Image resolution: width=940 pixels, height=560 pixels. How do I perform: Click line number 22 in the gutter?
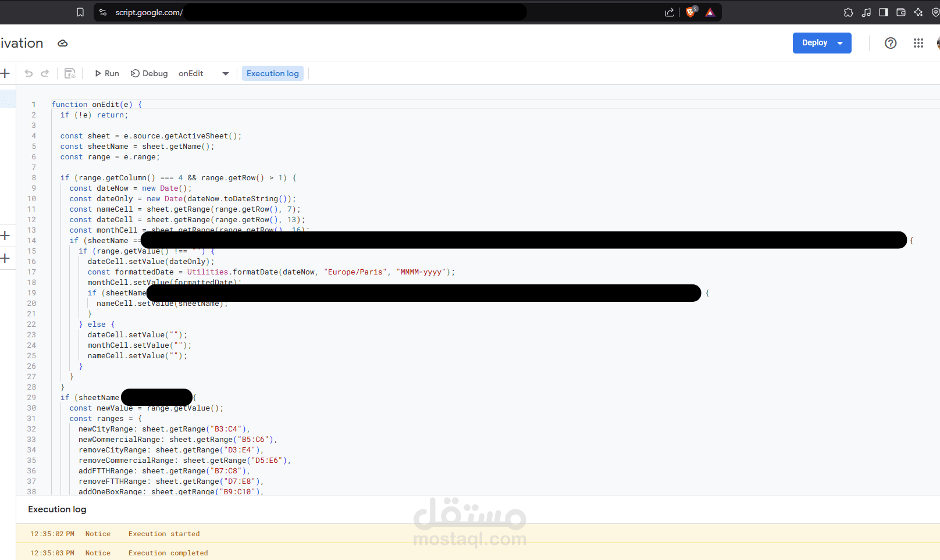tap(31, 324)
